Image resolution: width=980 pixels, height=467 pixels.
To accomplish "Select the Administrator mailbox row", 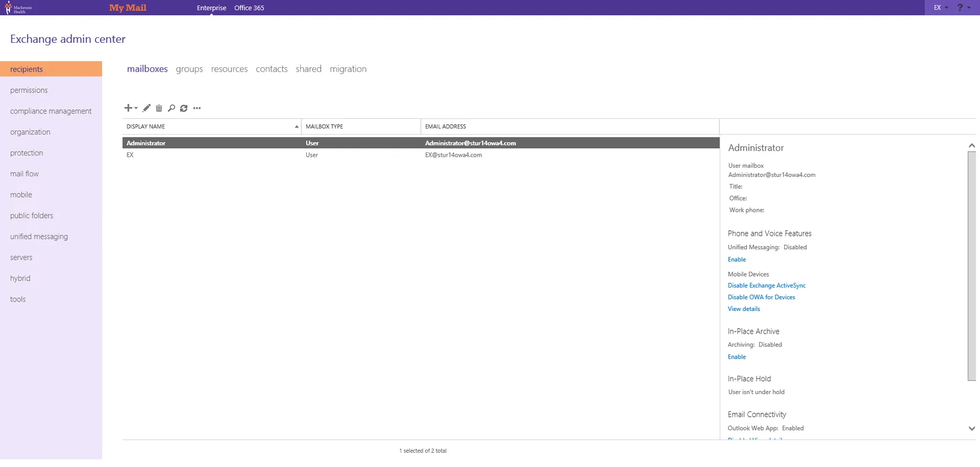I will [421, 143].
